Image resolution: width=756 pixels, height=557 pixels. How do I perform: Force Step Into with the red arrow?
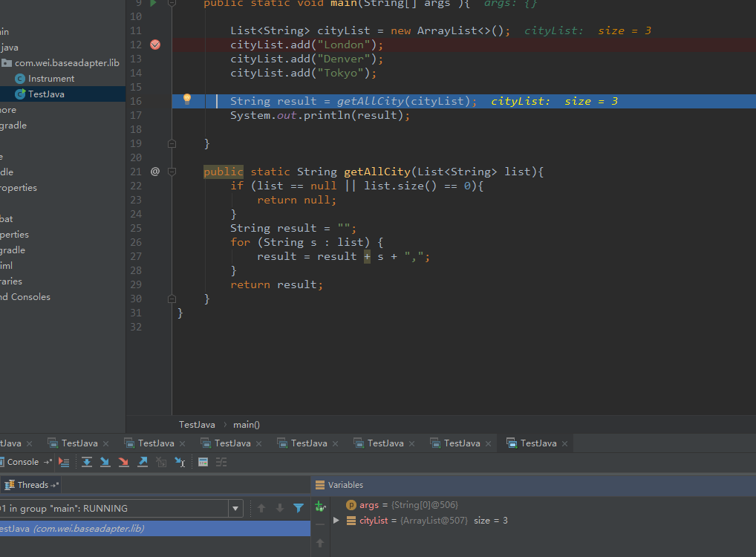coord(124,462)
